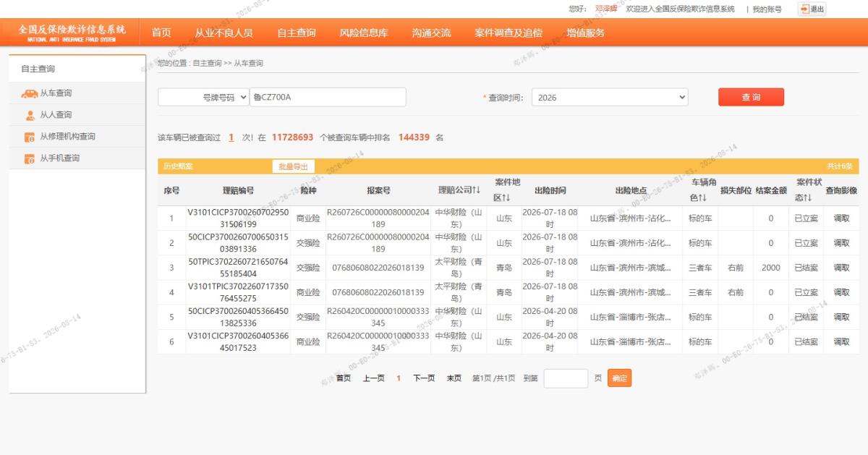Open the 首页 menu
Screen dimensions: 868x455
coord(161,33)
